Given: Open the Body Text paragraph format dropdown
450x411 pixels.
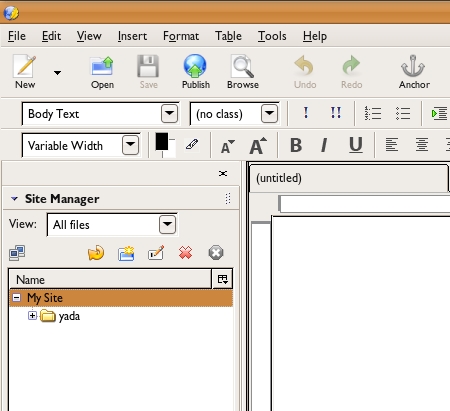Looking at the screenshot, I should tap(169, 114).
